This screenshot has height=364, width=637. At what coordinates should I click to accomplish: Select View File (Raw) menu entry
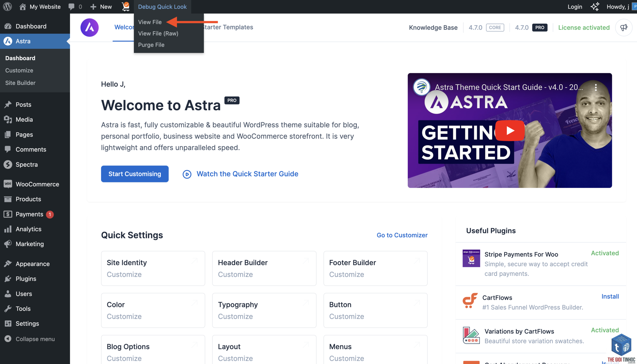(158, 34)
